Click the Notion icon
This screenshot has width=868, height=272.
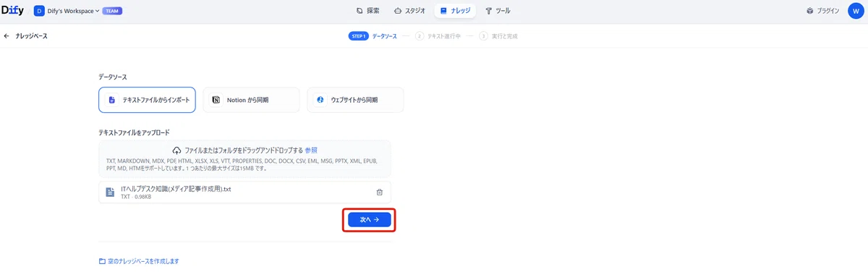216,100
